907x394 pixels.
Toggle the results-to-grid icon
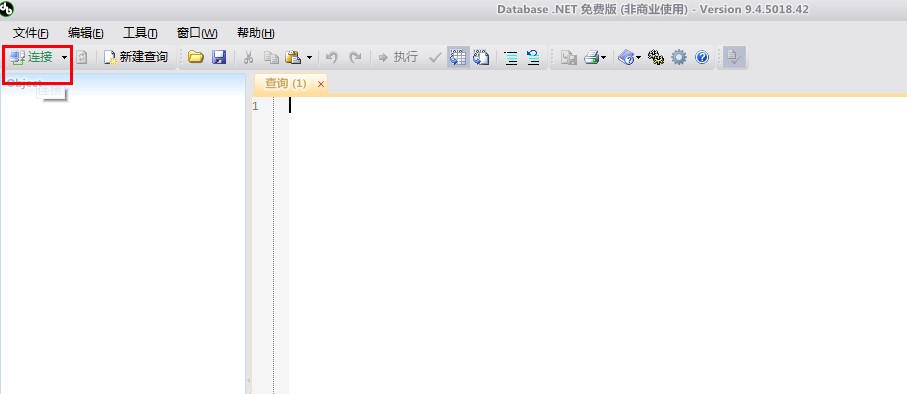coord(458,57)
